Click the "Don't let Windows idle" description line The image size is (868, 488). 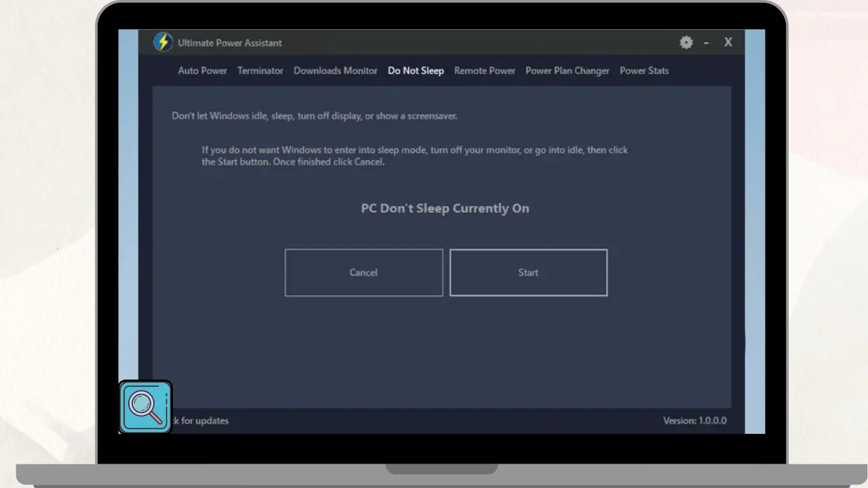click(314, 116)
